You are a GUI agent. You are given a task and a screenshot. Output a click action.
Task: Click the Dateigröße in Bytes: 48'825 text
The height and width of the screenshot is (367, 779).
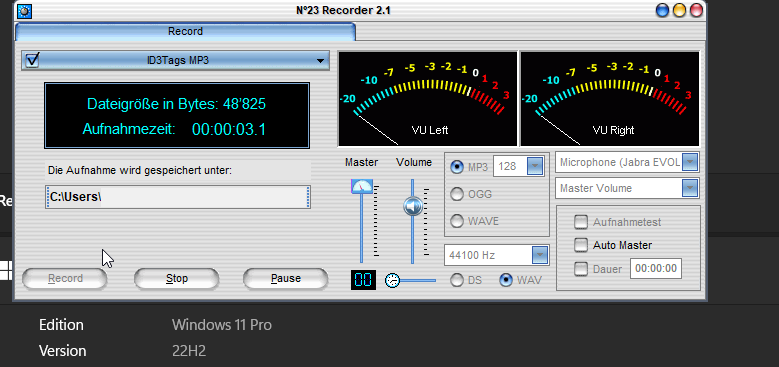pyautogui.click(x=176, y=104)
